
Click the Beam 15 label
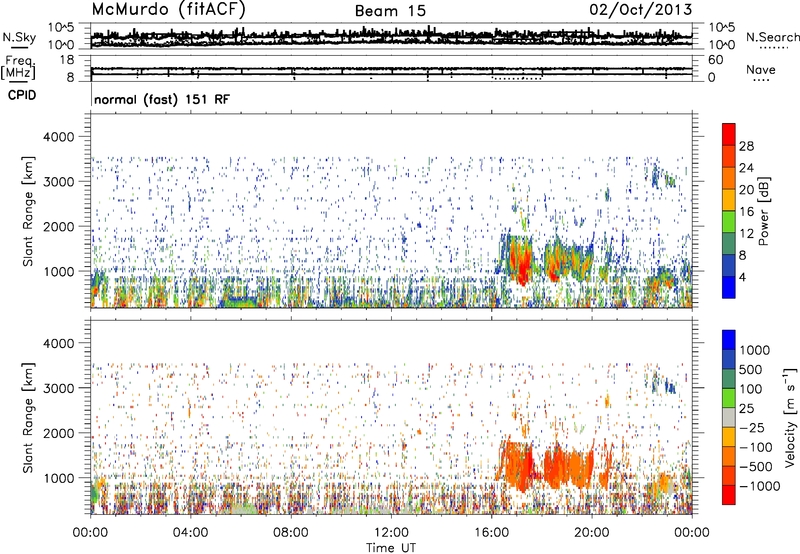(x=390, y=11)
